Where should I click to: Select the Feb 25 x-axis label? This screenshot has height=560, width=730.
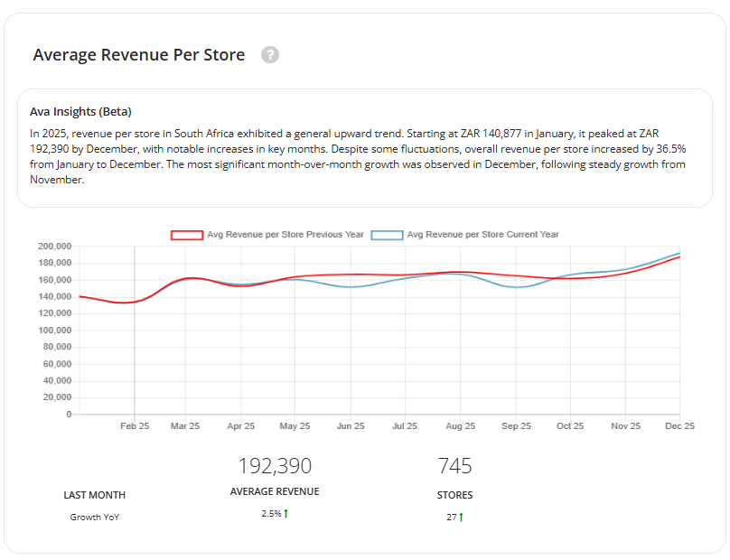pos(136,426)
